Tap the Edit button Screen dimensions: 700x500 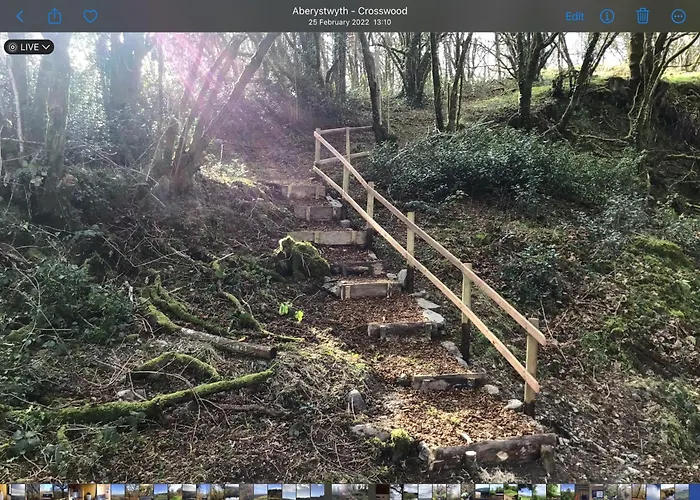(575, 17)
